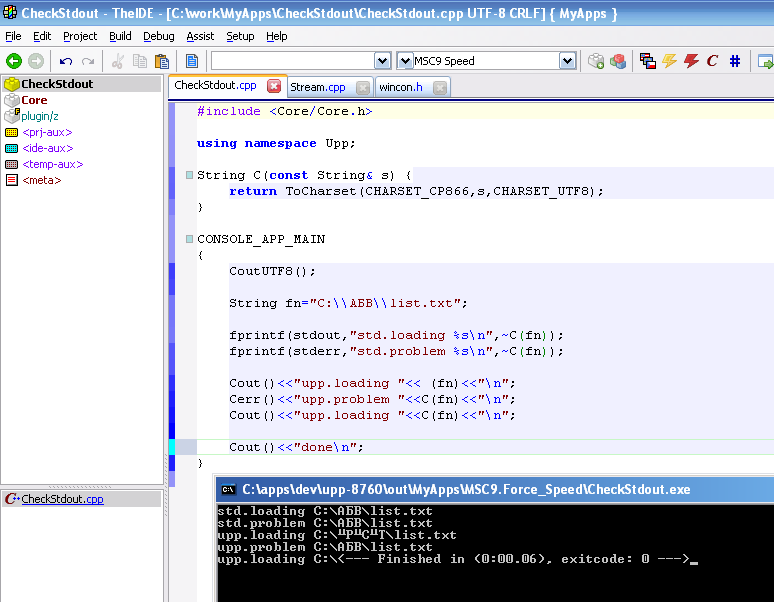774x602 pixels.
Task: Click the red lightning rebuild icon
Action: [691, 61]
